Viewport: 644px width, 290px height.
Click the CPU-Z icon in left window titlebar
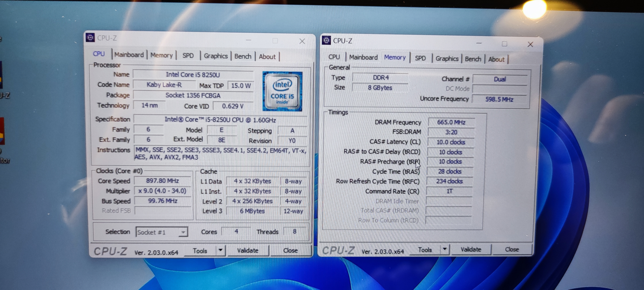click(90, 38)
